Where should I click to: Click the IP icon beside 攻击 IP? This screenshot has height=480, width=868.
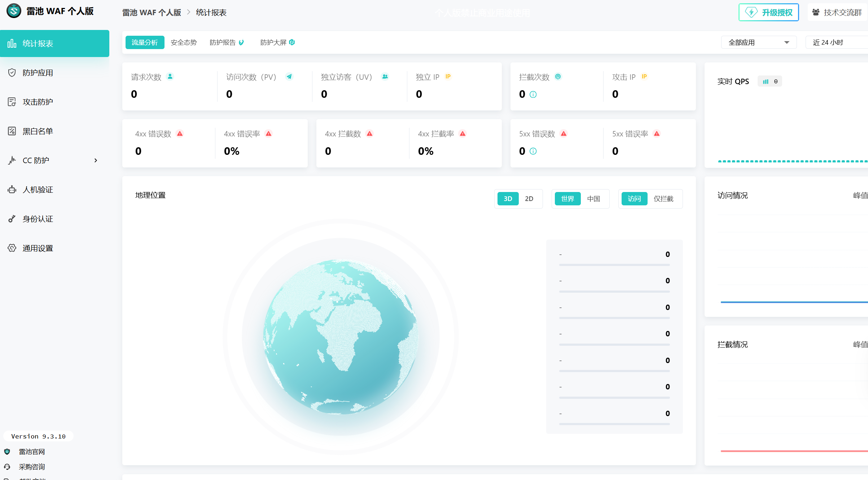(644, 77)
